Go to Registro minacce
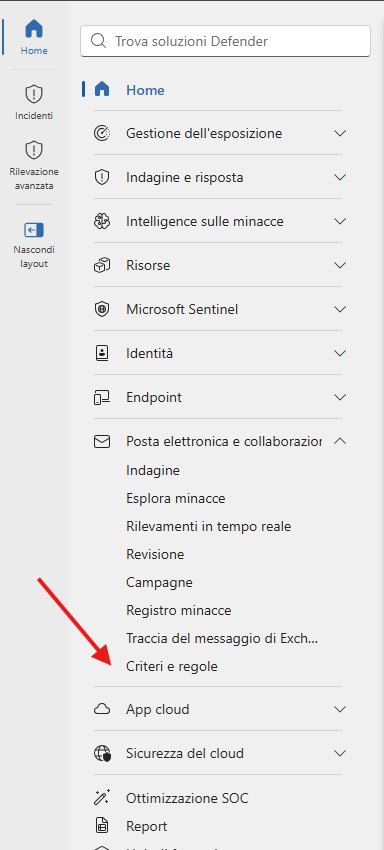 click(179, 610)
